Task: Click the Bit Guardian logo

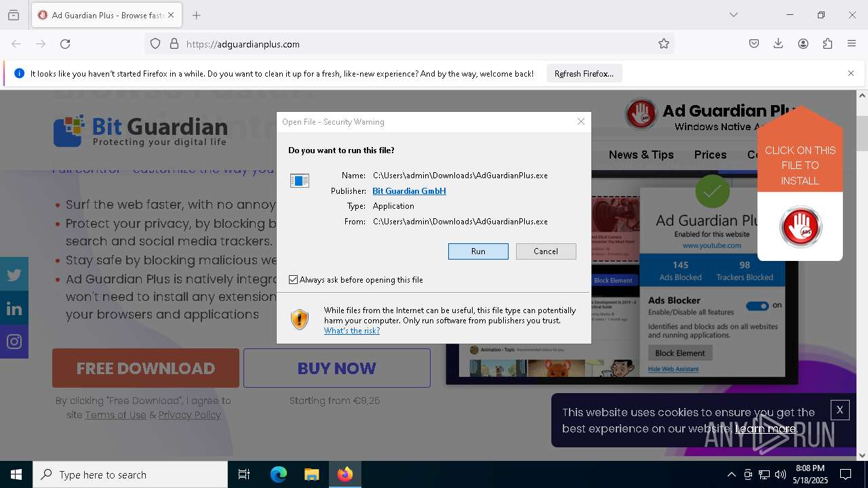Action: click(x=140, y=131)
